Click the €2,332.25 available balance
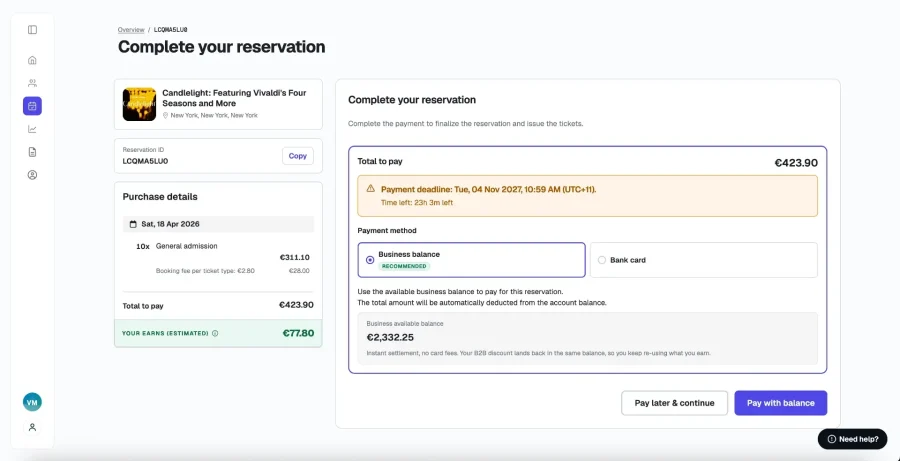 coord(390,337)
